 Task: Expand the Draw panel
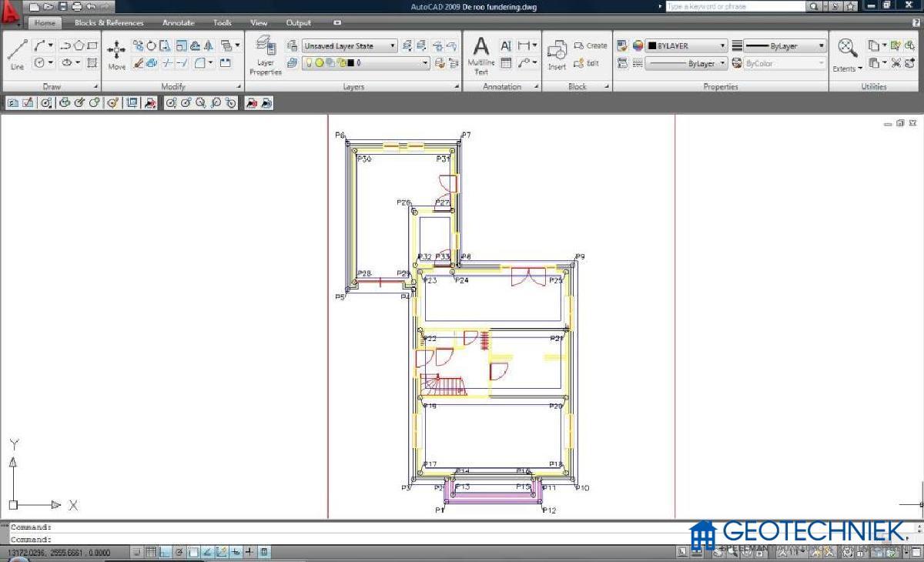[x=95, y=87]
